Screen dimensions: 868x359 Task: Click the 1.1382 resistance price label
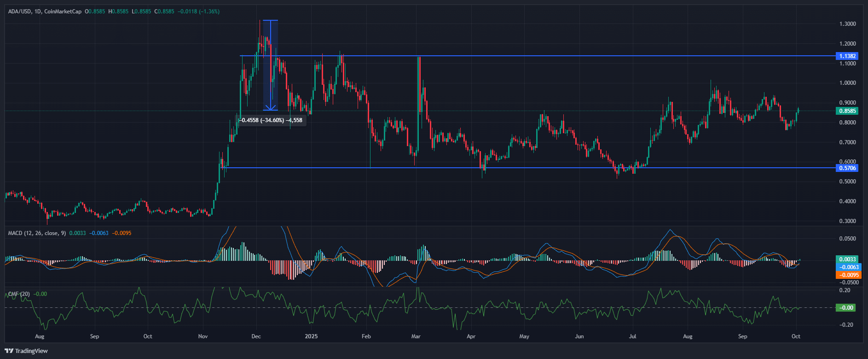pos(847,56)
